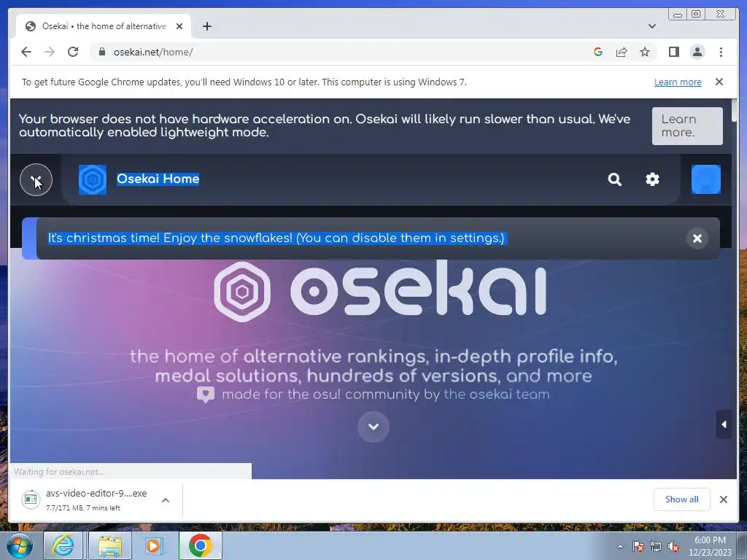Expand page with down chevron circle
The image size is (747, 560).
[x=373, y=427]
